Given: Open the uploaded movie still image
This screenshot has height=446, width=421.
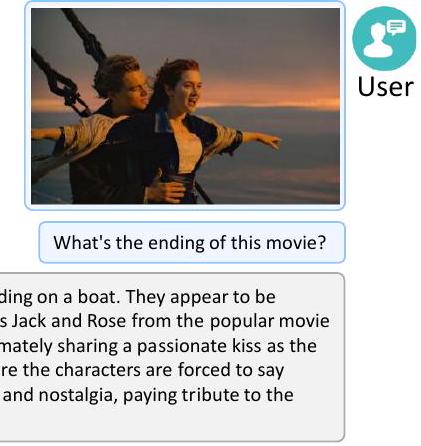Looking at the screenshot, I should pyautogui.click(x=185, y=106).
